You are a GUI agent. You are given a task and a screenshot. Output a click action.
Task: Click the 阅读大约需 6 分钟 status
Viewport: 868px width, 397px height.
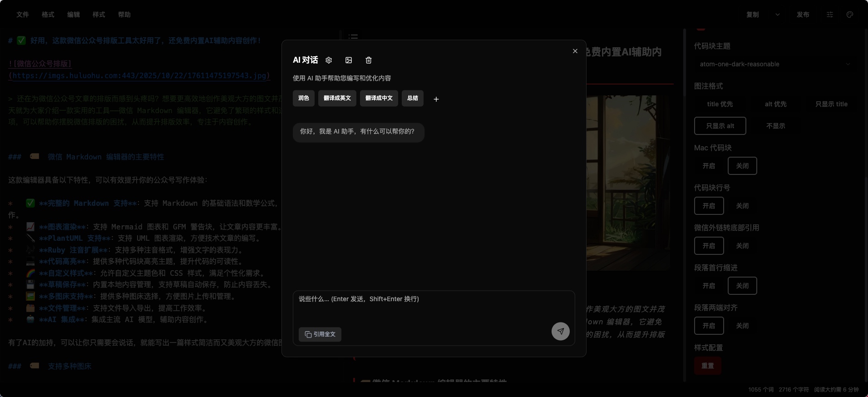click(x=836, y=390)
